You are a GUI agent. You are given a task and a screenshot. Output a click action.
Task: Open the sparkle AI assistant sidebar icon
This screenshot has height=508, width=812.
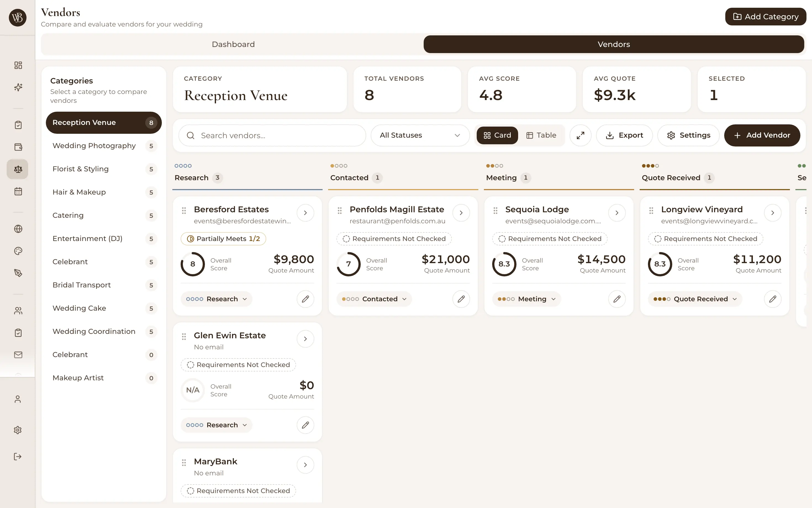click(x=18, y=87)
